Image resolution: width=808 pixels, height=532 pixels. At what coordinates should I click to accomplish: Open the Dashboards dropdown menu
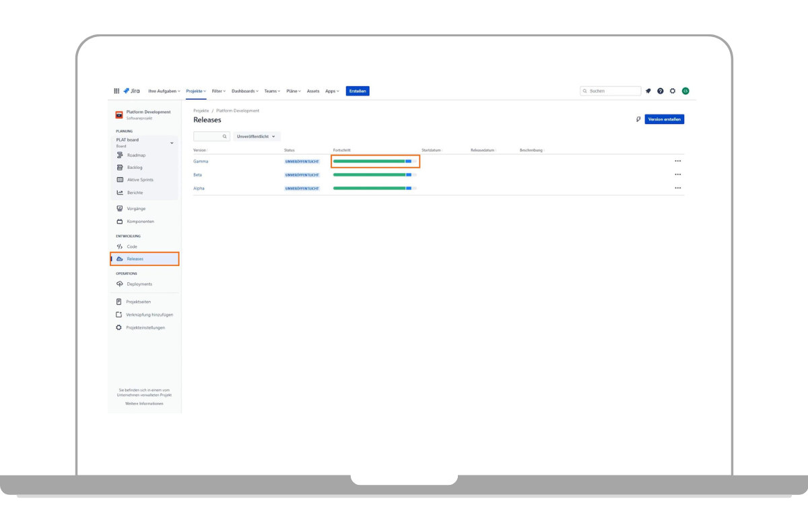click(x=244, y=91)
